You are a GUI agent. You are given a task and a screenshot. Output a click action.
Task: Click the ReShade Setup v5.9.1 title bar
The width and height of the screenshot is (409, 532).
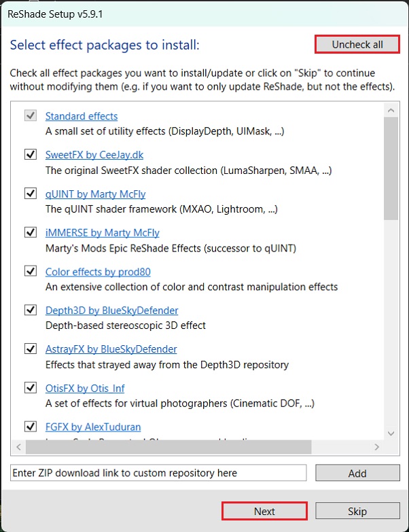tap(204, 14)
